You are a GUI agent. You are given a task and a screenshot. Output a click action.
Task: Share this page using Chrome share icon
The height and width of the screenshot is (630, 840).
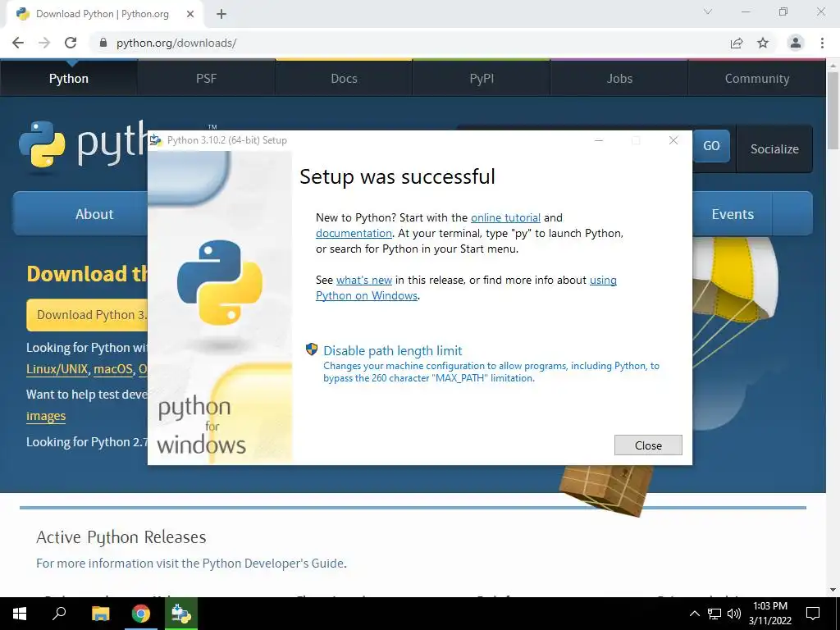tap(737, 43)
